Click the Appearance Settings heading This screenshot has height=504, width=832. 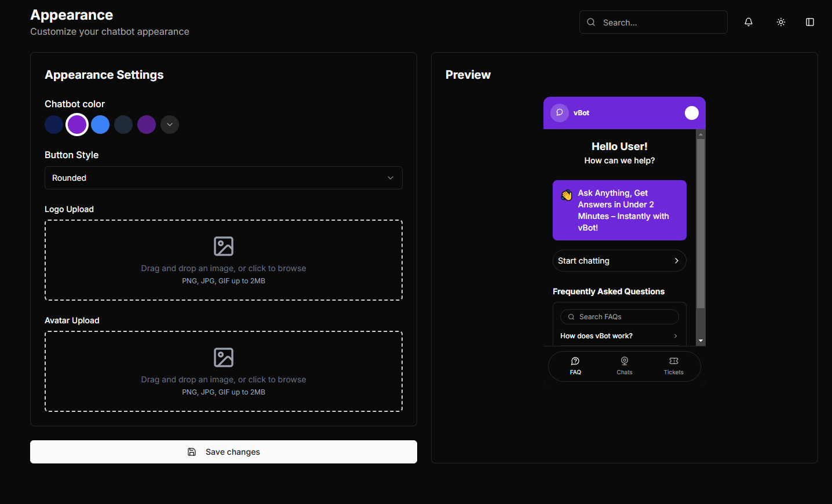[104, 75]
